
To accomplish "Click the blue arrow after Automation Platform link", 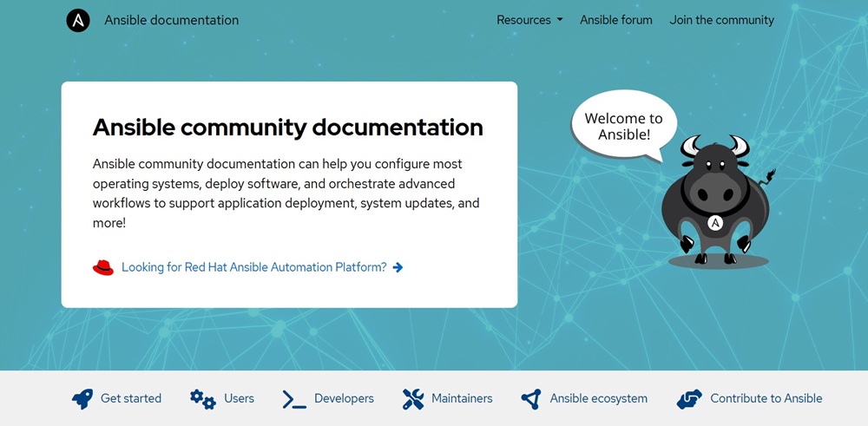I will pos(398,267).
